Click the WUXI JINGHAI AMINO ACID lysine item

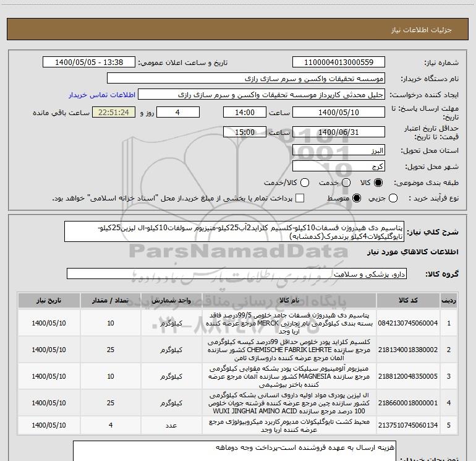tap(289, 403)
